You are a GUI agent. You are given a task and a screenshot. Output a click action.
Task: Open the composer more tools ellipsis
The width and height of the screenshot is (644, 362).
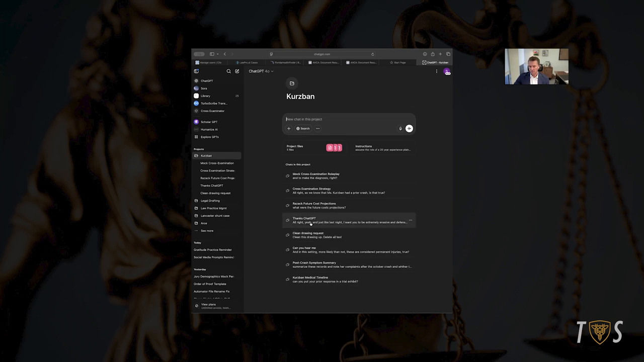tap(317, 129)
